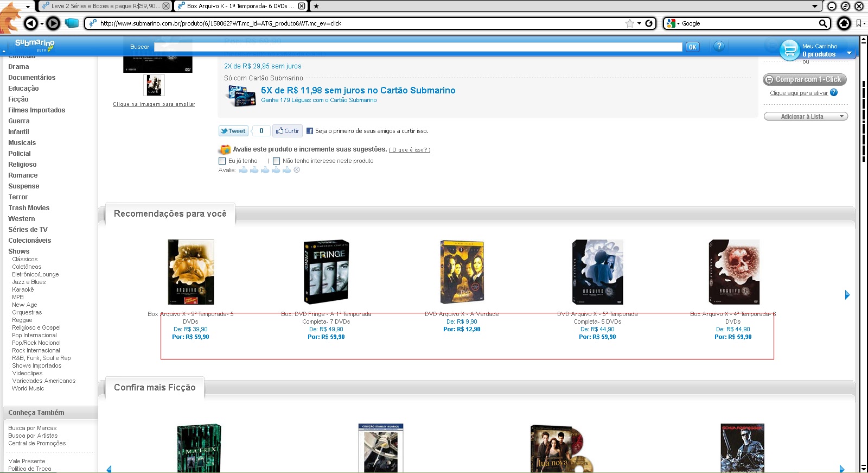The image size is (868, 473).
Task: Open the Fringe box set thumbnail
Action: 326,272
